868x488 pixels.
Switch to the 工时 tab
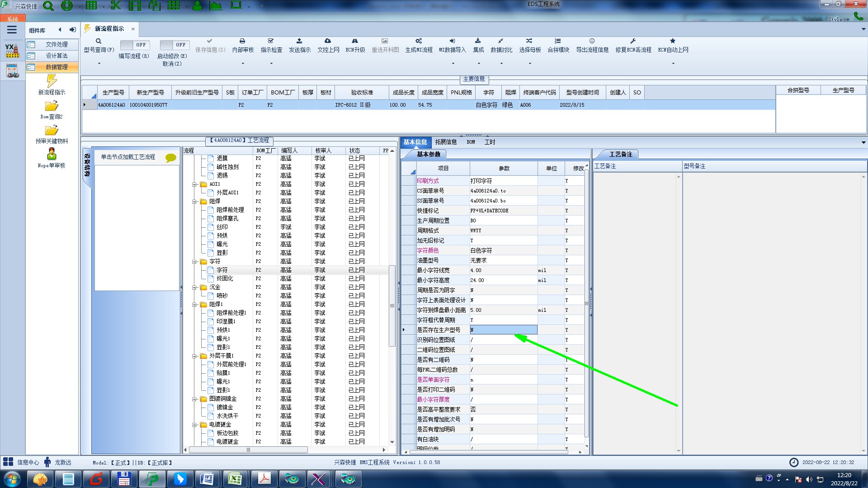pyautogui.click(x=490, y=142)
